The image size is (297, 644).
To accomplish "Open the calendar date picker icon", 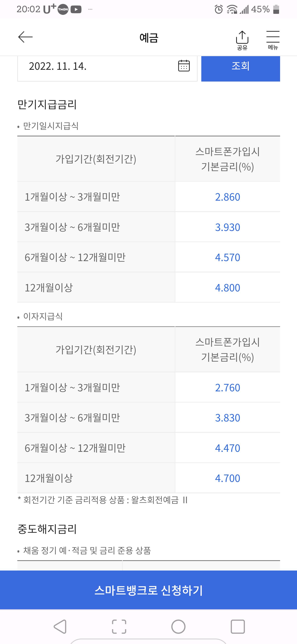I will [x=184, y=66].
